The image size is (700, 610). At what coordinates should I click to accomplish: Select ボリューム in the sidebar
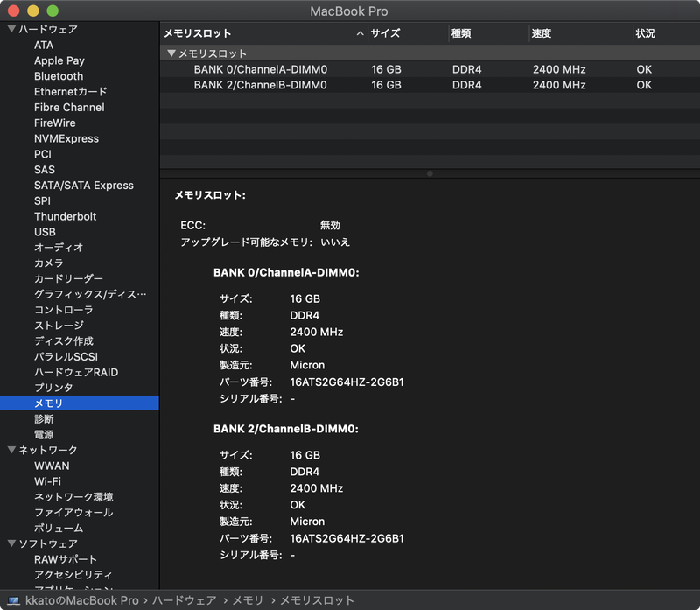pos(59,529)
